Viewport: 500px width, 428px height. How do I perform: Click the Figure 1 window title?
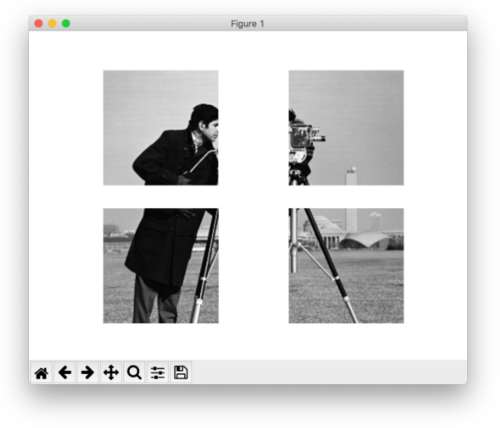(x=247, y=24)
